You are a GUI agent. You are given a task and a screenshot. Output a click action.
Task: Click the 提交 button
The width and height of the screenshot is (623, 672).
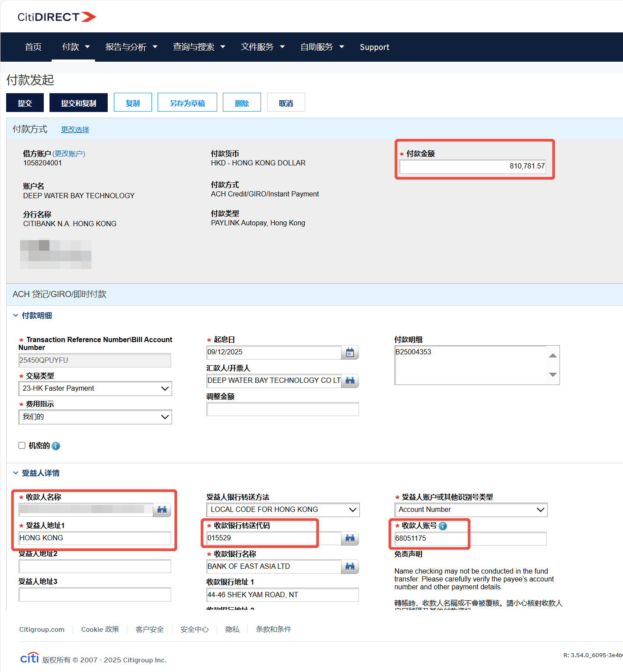point(25,103)
